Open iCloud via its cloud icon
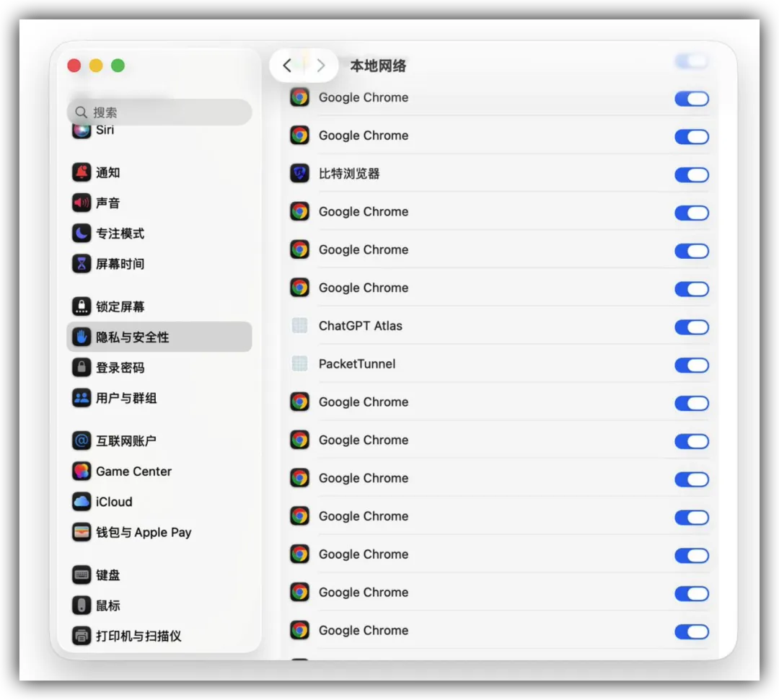Image resolution: width=779 pixels, height=700 pixels. [x=82, y=502]
